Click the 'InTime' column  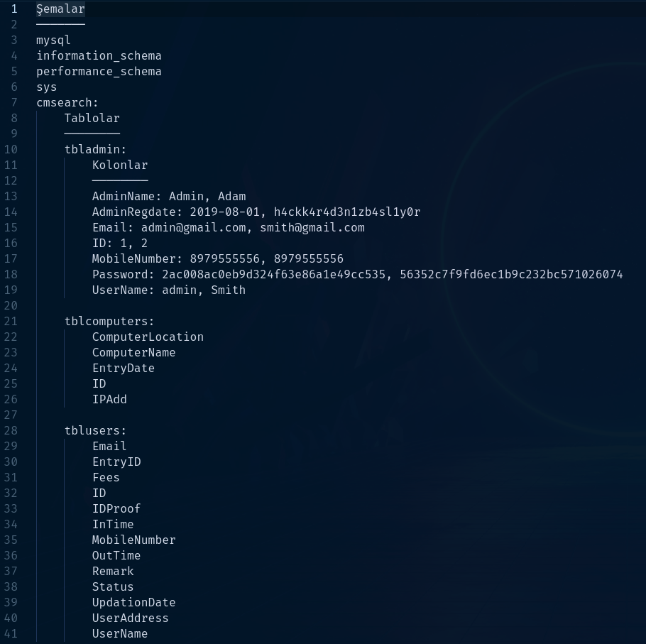pyautogui.click(x=113, y=525)
